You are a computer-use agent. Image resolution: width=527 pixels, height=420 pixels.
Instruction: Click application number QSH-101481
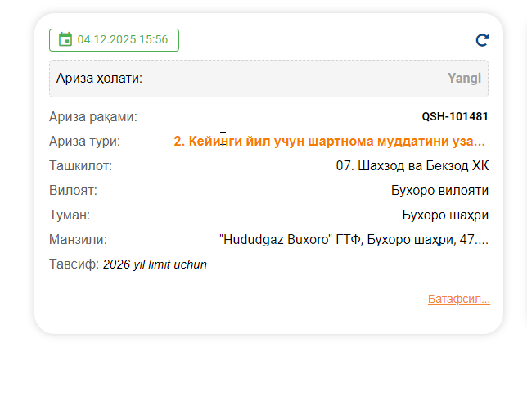point(455,117)
